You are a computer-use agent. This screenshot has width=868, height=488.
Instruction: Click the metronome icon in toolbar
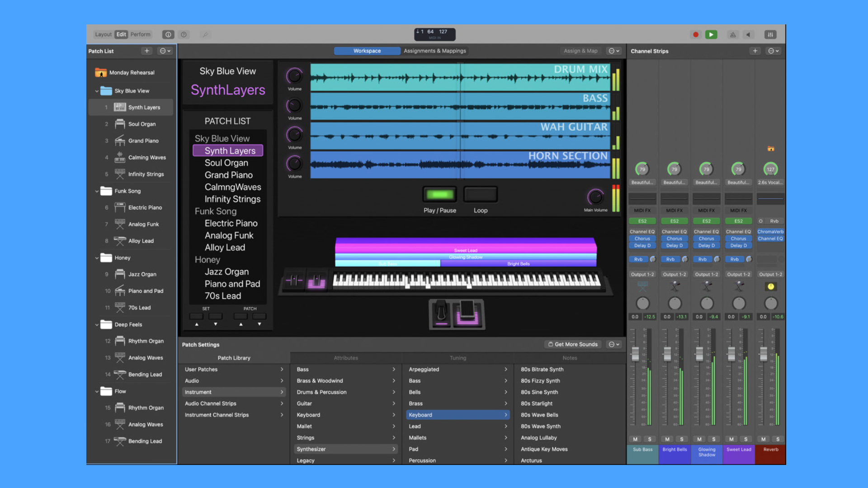[733, 35]
